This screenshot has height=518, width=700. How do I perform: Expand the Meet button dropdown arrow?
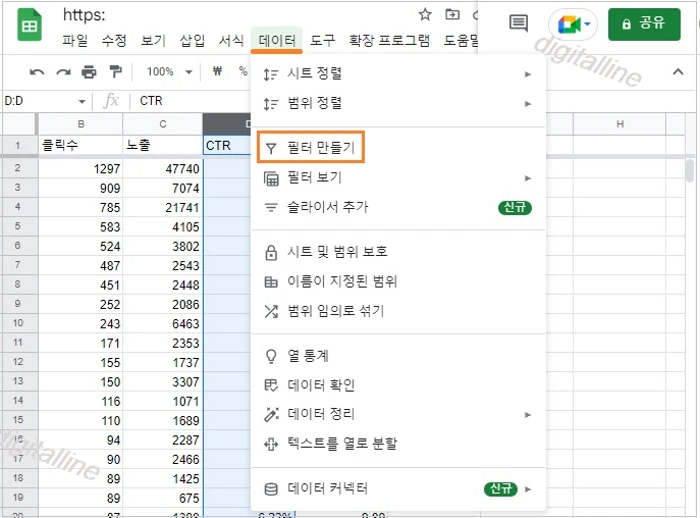(588, 24)
